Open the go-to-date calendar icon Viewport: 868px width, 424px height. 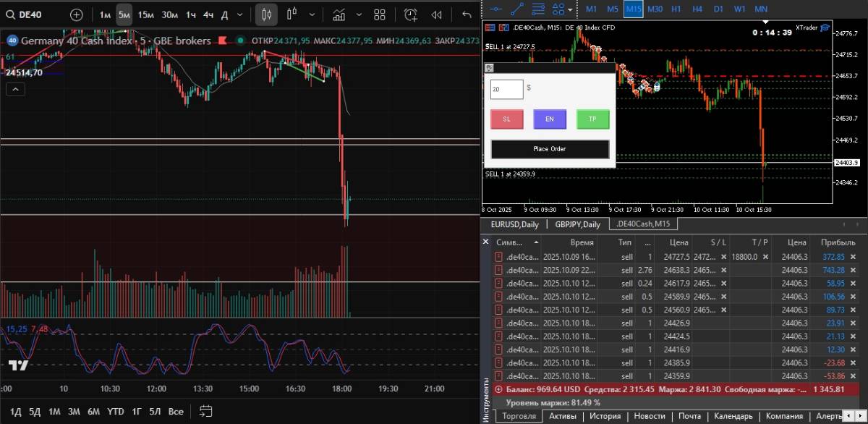coord(205,411)
